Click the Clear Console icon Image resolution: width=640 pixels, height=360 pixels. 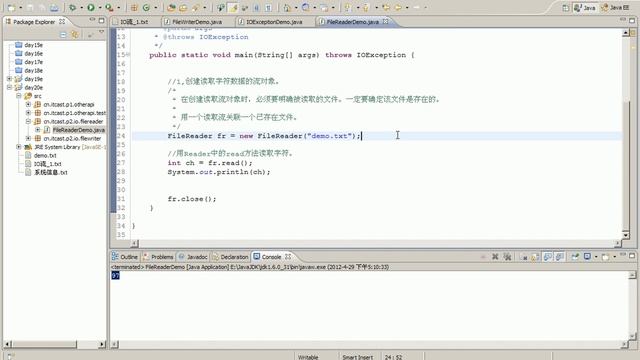pyautogui.click(x=524, y=257)
